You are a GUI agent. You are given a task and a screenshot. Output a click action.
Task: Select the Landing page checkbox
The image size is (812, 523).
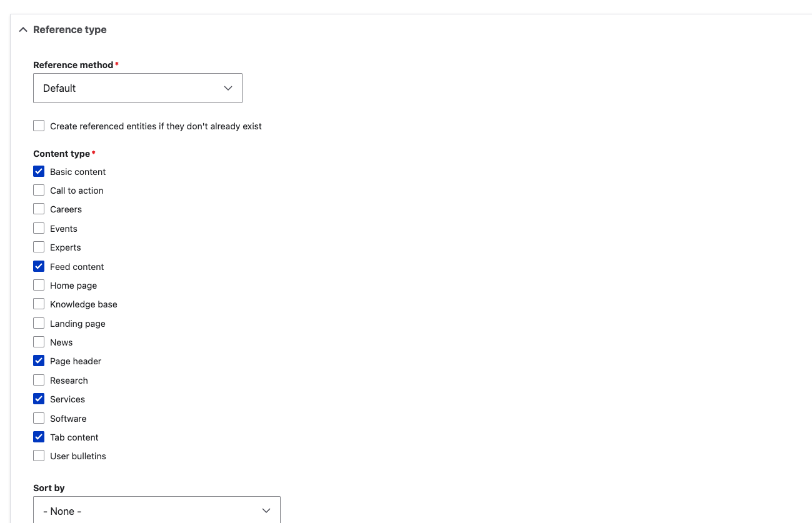coord(39,324)
